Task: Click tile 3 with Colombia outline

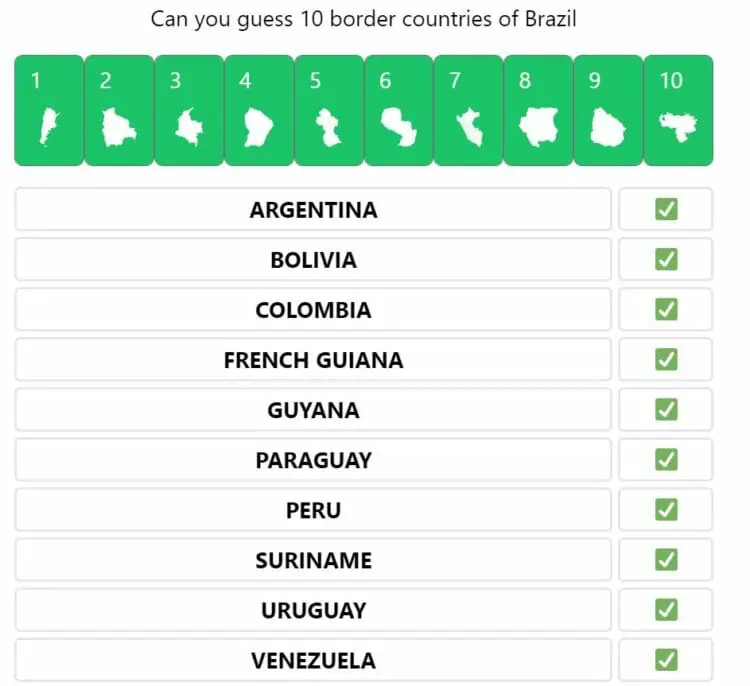Action: point(189,110)
